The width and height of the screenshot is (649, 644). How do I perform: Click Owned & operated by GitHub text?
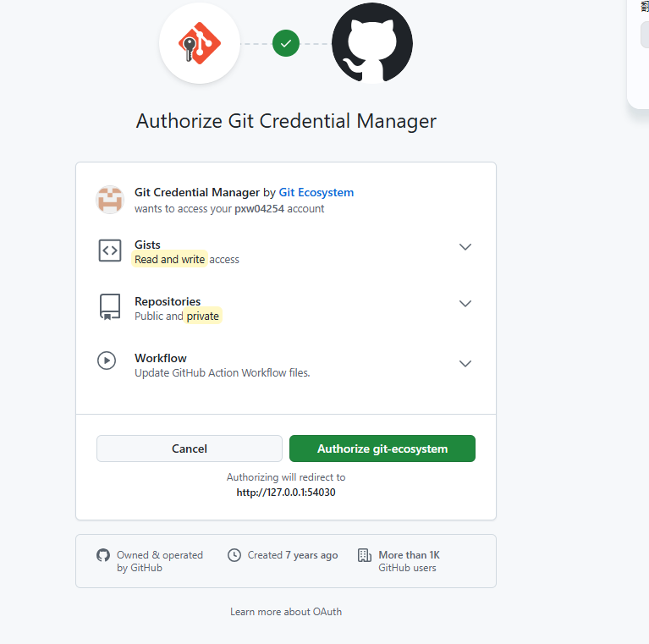coord(160,561)
